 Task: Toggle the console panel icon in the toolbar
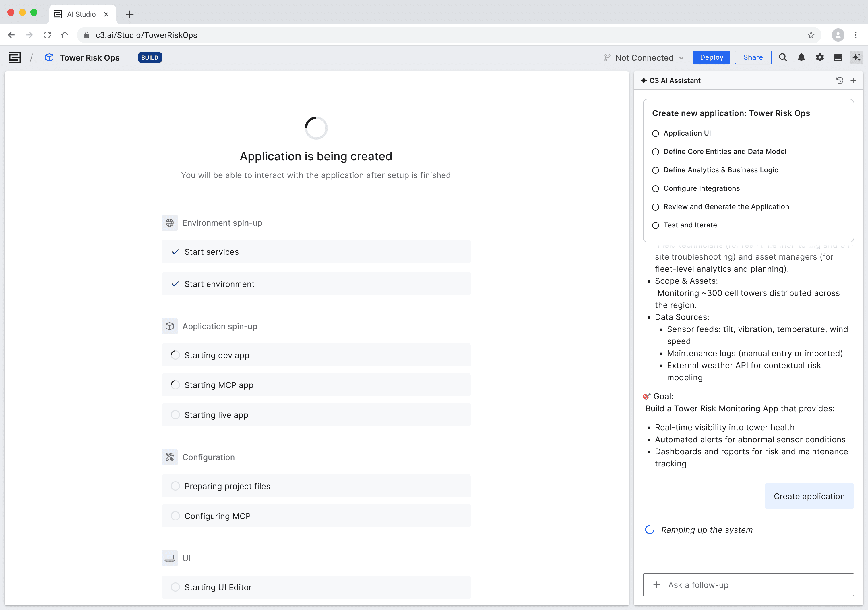tap(838, 57)
